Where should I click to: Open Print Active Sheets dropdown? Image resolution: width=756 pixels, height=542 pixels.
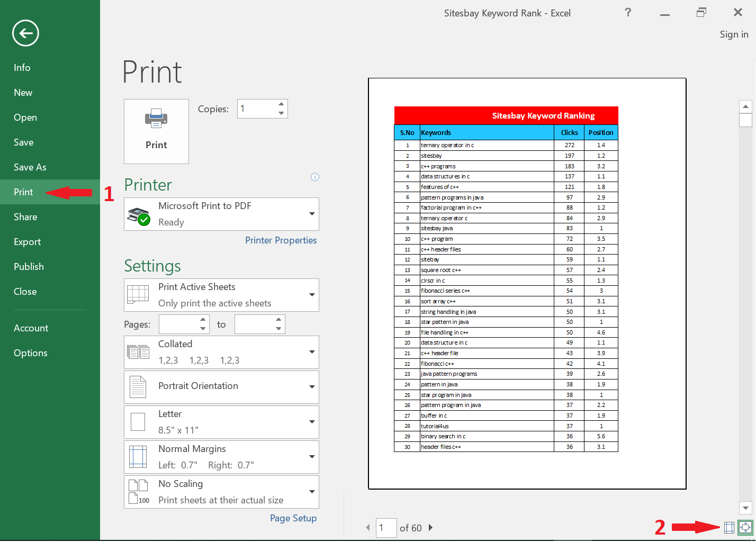click(x=221, y=295)
